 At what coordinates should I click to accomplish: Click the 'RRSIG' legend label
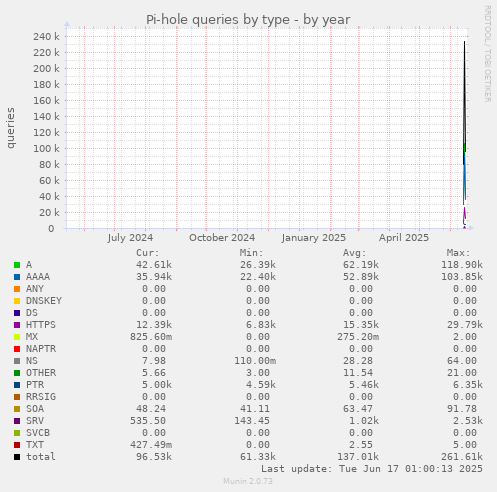point(41,397)
